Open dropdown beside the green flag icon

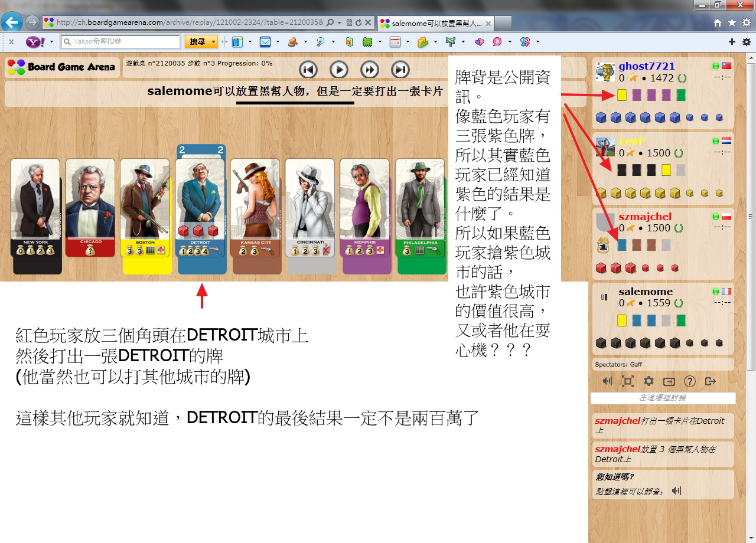pyautogui.click(x=464, y=42)
